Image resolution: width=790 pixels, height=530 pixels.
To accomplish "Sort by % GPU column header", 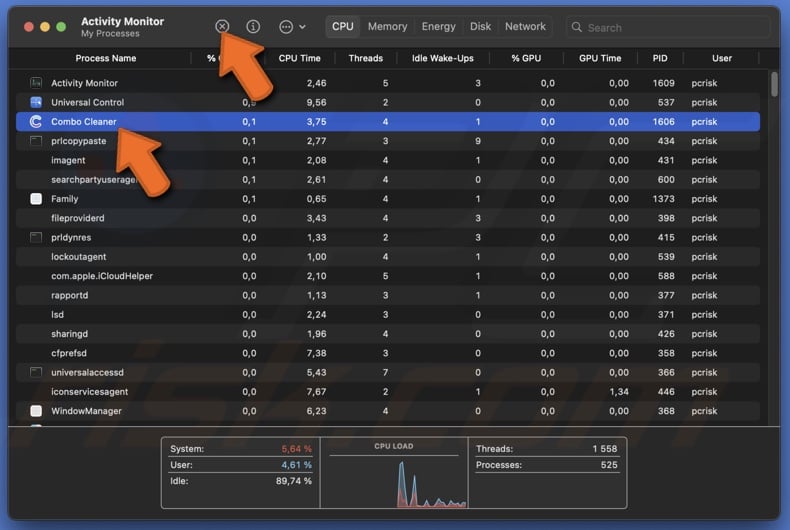I will click(x=526, y=58).
